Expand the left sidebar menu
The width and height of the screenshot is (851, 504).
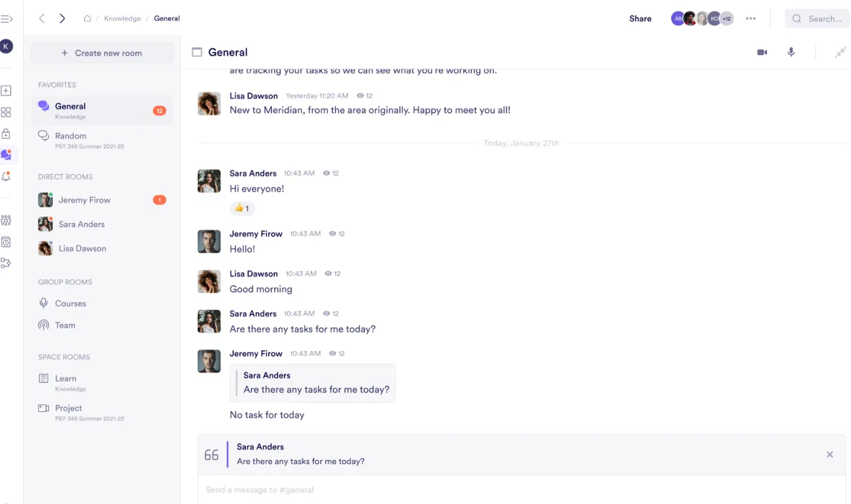[7, 19]
